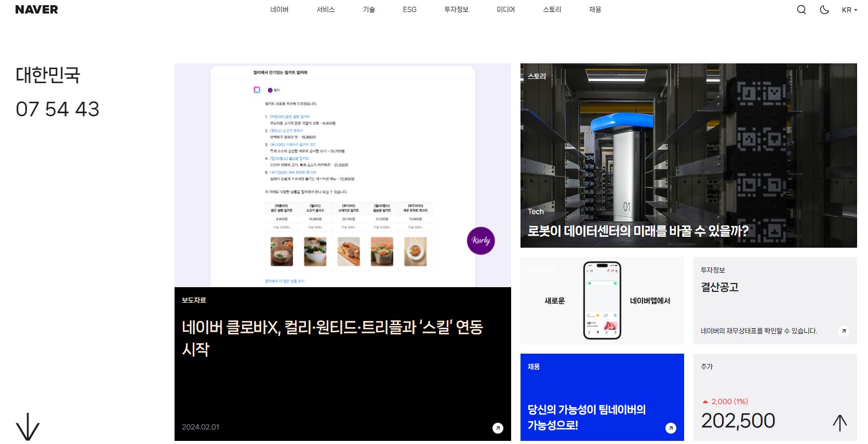Click the purple Kurly logo badge

pyautogui.click(x=481, y=240)
